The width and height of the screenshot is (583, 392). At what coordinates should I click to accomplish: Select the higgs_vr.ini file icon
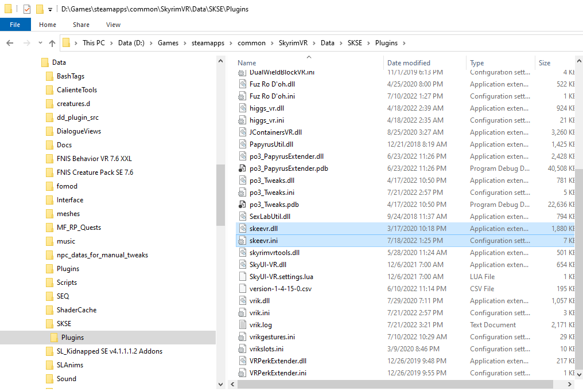coord(242,120)
